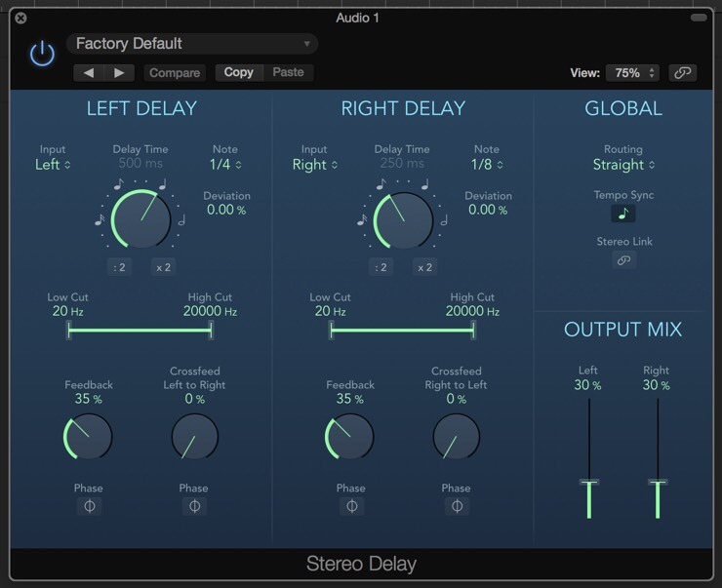Click the Right Delay Time knob
The image size is (722, 588).
403,220
